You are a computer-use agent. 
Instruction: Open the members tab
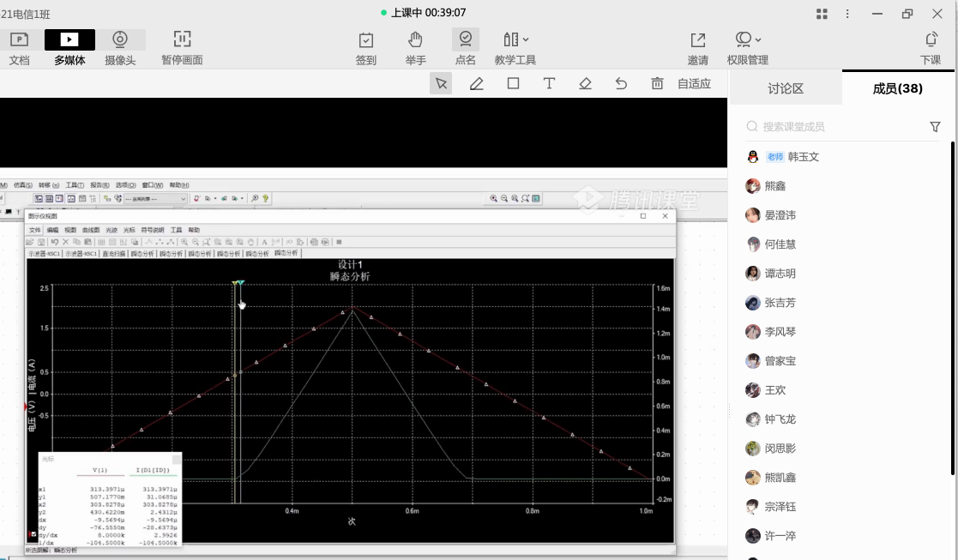[897, 88]
